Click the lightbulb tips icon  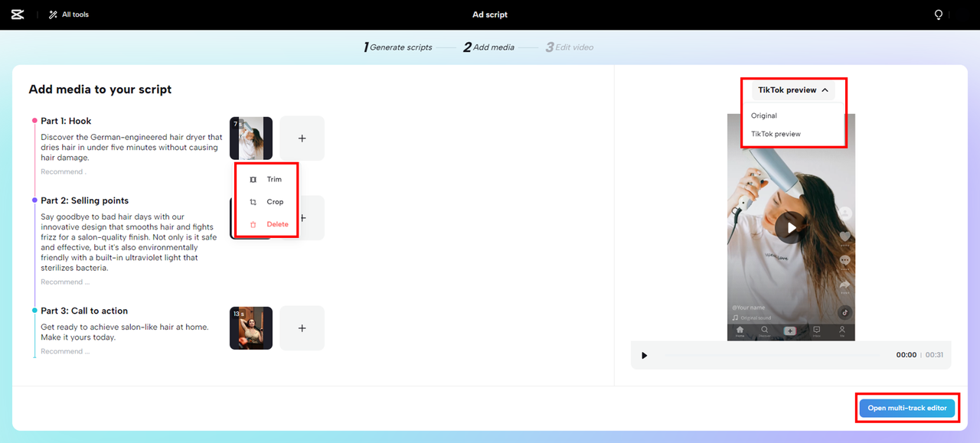(939, 15)
